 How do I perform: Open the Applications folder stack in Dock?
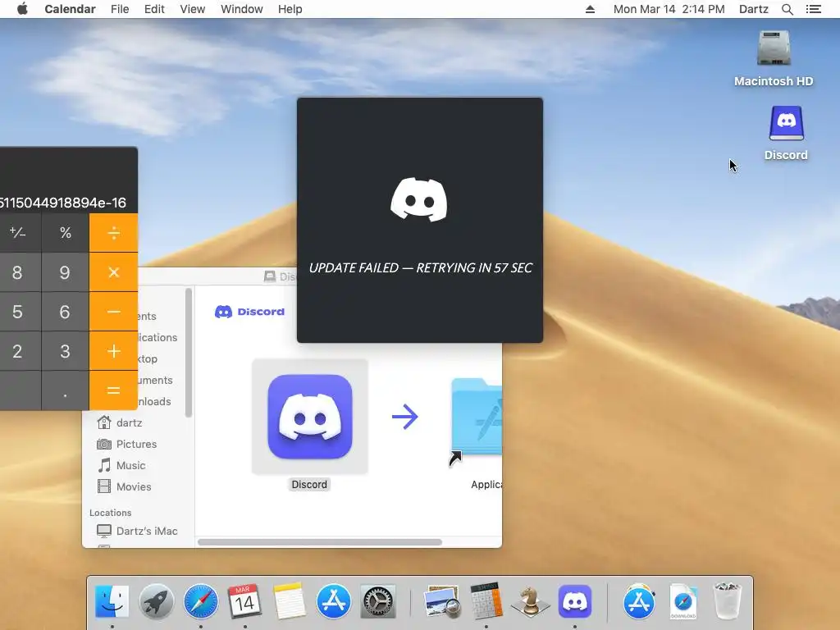click(638, 601)
